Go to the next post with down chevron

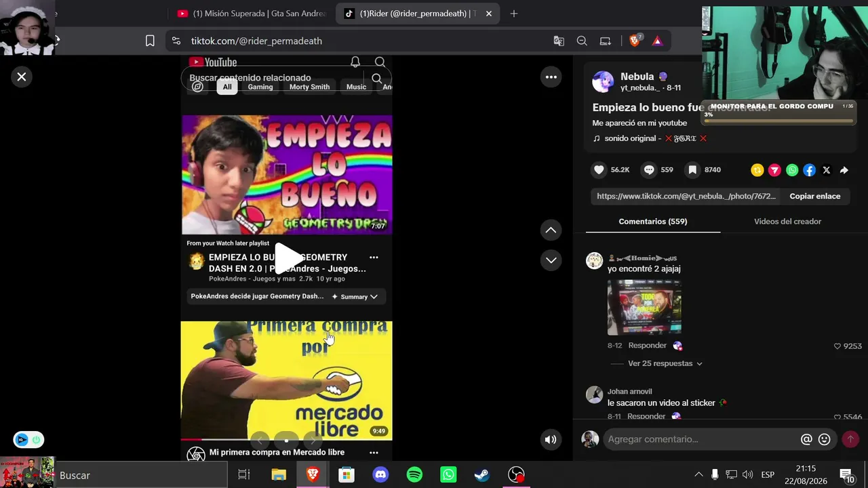(551, 260)
